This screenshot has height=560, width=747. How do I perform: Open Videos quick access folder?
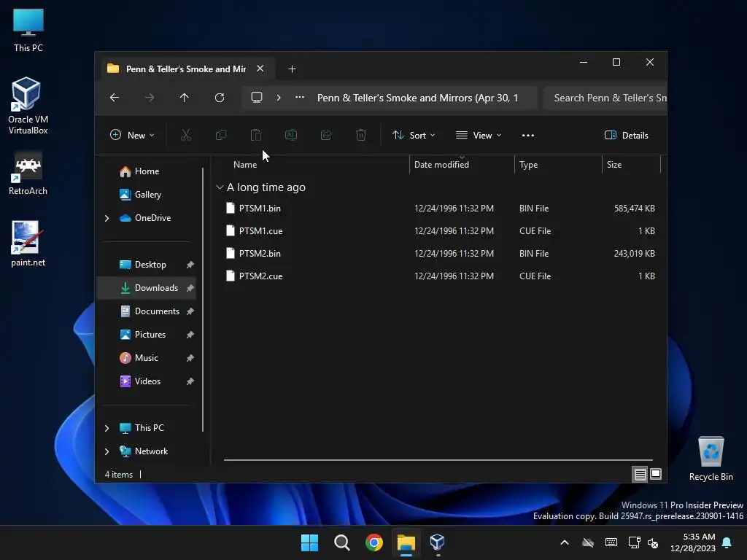147,381
